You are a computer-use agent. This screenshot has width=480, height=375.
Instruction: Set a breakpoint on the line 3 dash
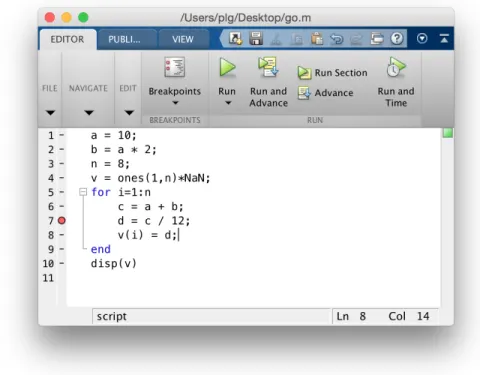point(62,164)
